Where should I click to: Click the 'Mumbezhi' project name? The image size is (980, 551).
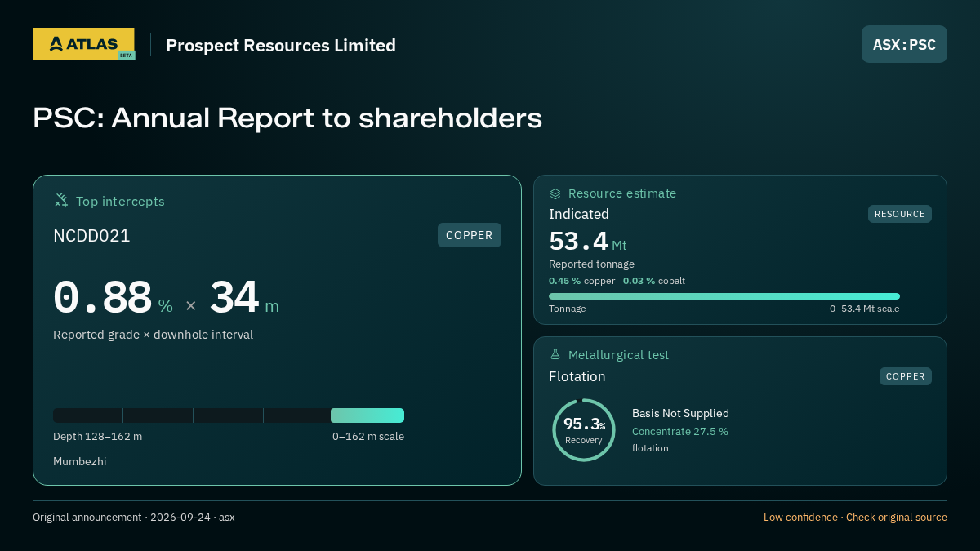click(80, 462)
